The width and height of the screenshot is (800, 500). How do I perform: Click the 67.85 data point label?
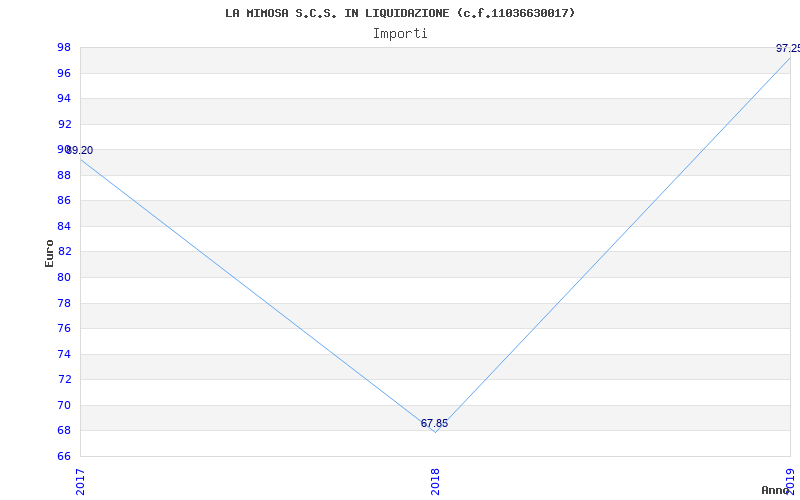(x=434, y=423)
